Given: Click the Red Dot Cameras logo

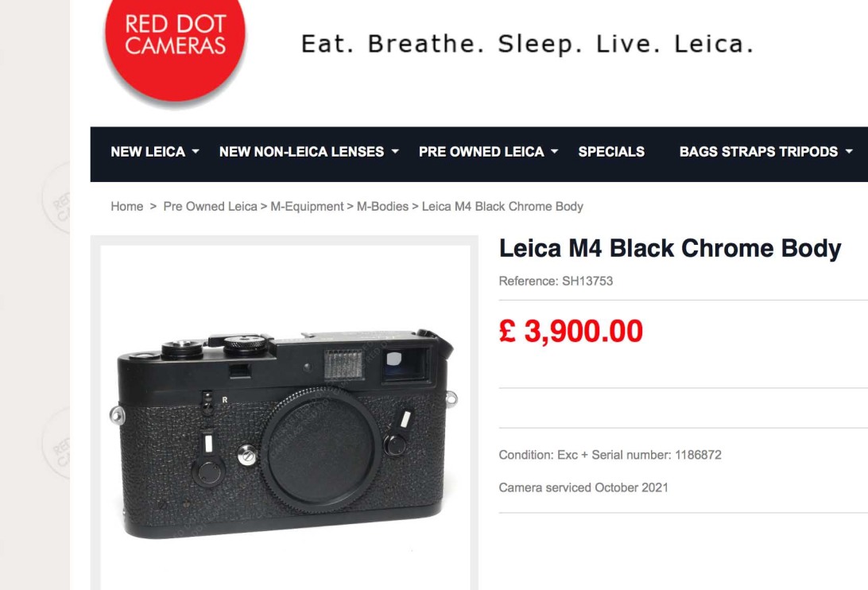Looking at the screenshot, I should point(175,49).
